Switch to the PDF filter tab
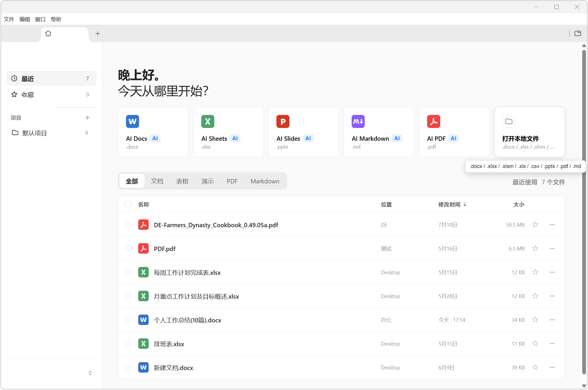The image size is (588, 390). tap(232, 181)
